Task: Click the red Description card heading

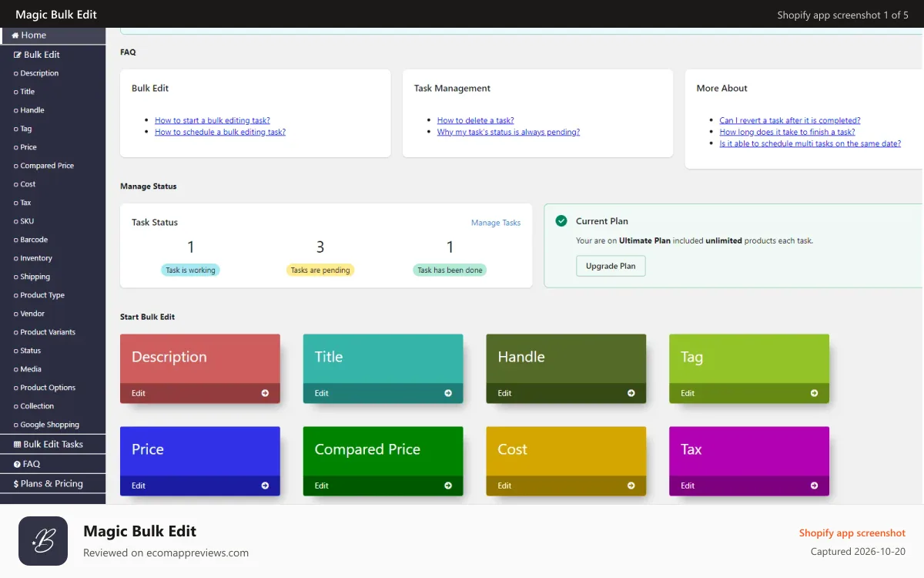Action: [x=169, y=357]
